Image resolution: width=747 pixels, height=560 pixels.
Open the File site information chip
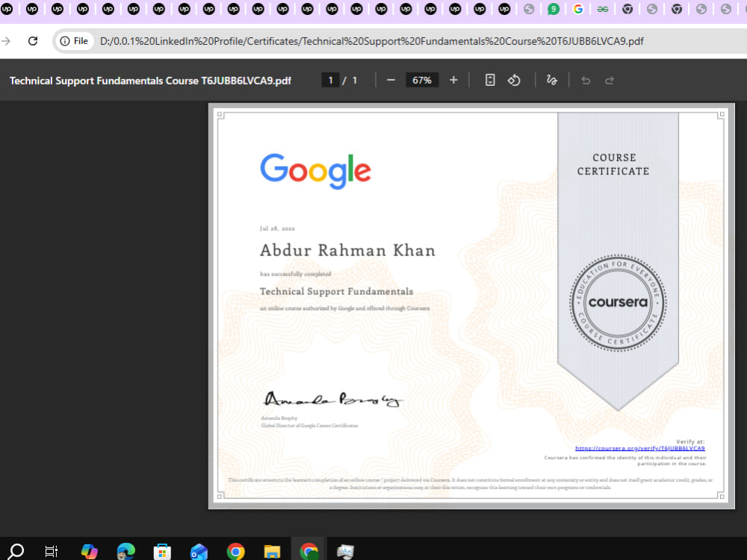point(74,41)
